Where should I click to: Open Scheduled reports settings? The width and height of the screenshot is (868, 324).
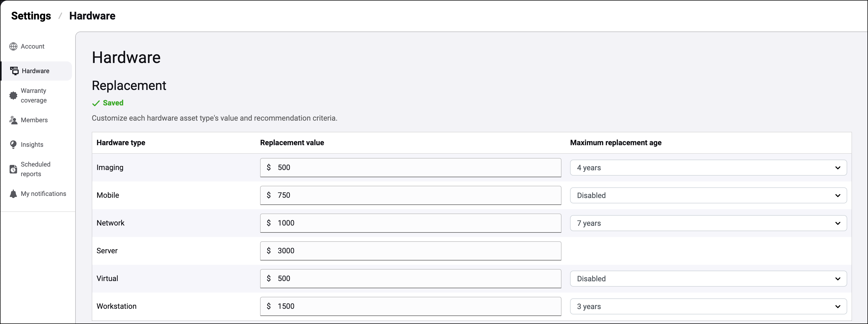tap(35, 169)
